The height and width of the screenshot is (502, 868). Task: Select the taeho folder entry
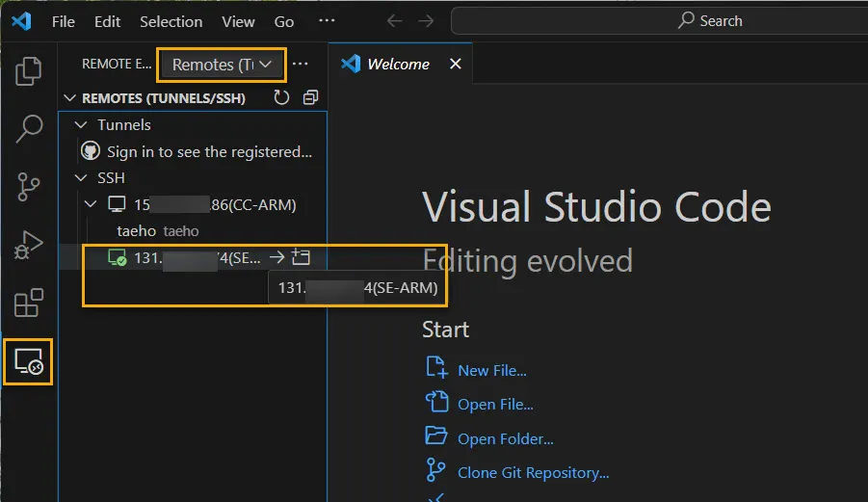coord(193,231)
